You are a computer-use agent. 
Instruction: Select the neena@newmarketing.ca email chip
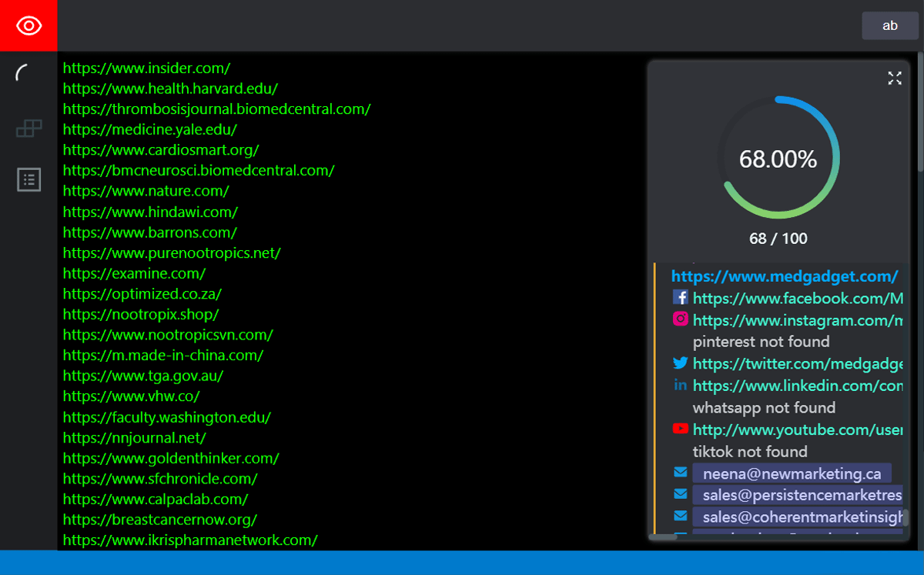pyautogui.click(x=792, y=473)
